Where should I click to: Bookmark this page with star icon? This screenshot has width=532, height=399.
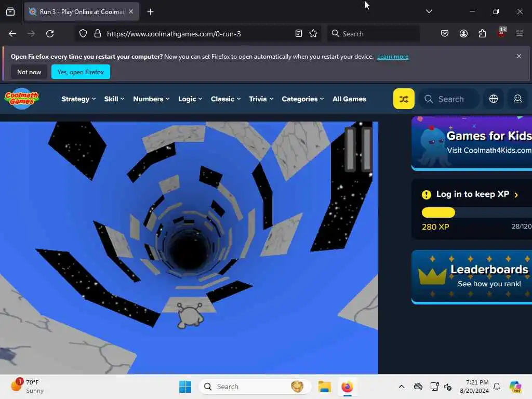pos(313,34)
